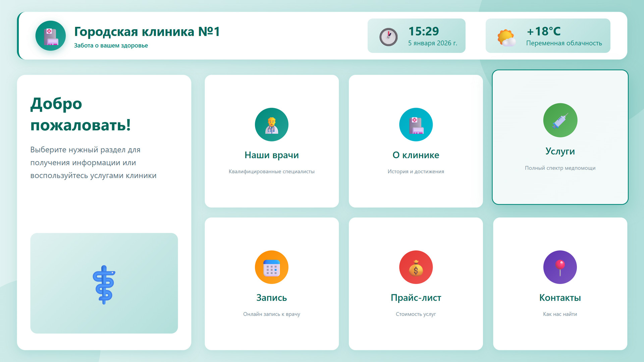The height and width of the screenshot is (362, 644).
Task: Click the clinic logo in the header
Action: [51, 36]
